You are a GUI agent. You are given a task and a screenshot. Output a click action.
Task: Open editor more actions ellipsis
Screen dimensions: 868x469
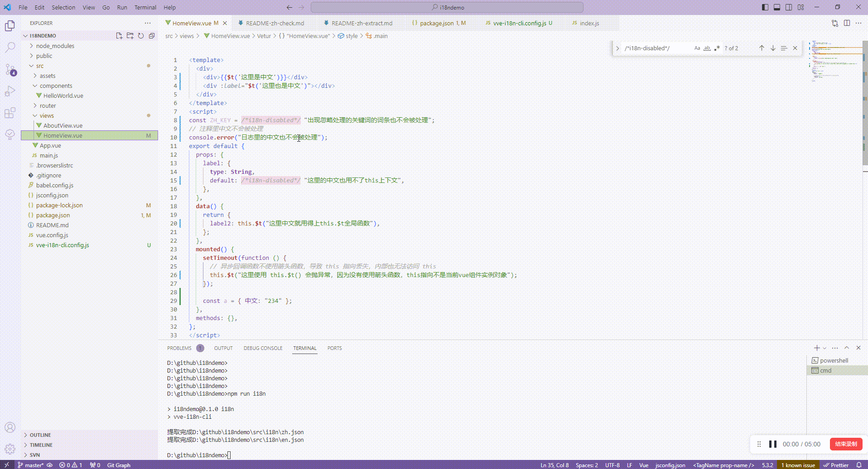(x=858, y=23)
